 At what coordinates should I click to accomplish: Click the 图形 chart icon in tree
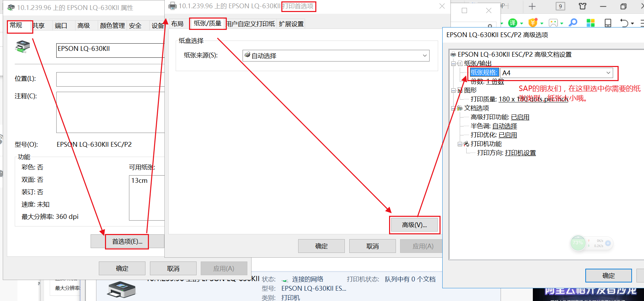pyautogui.click(x=460, y=90)
